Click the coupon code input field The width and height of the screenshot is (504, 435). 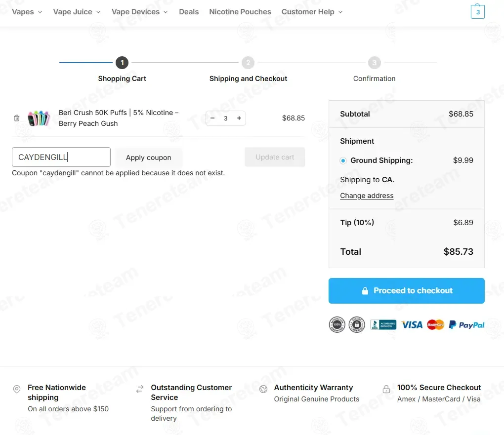point(61,157)
